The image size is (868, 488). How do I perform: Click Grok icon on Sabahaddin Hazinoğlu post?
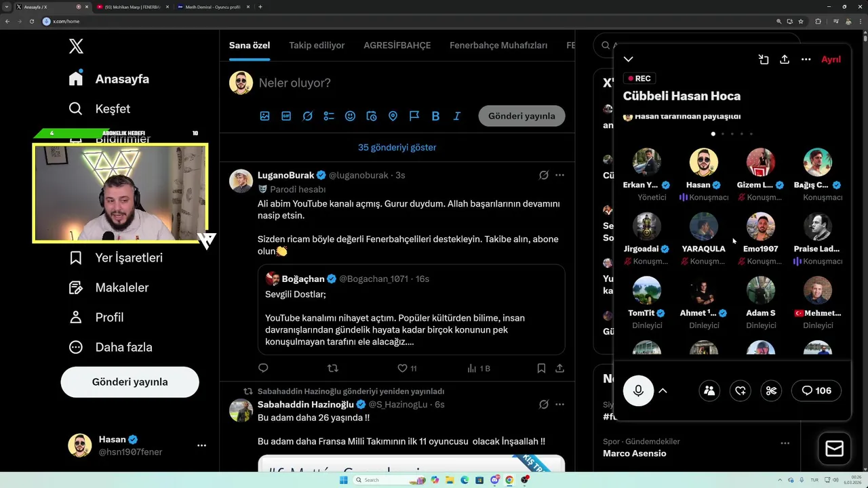544,404
